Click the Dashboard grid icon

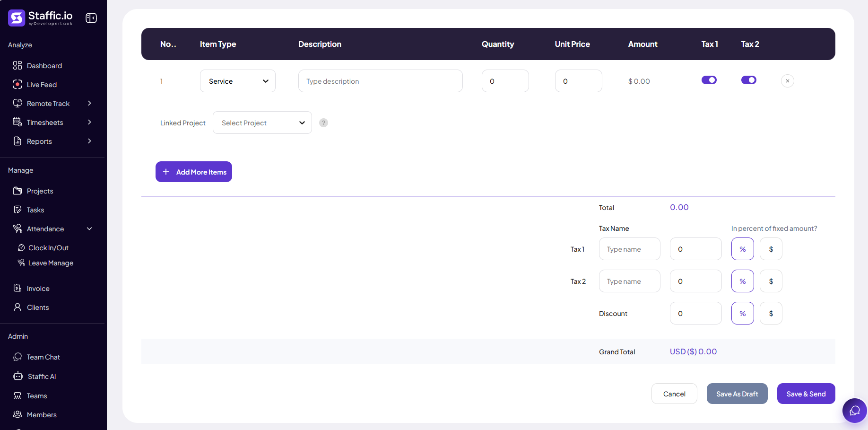[17, 65]
